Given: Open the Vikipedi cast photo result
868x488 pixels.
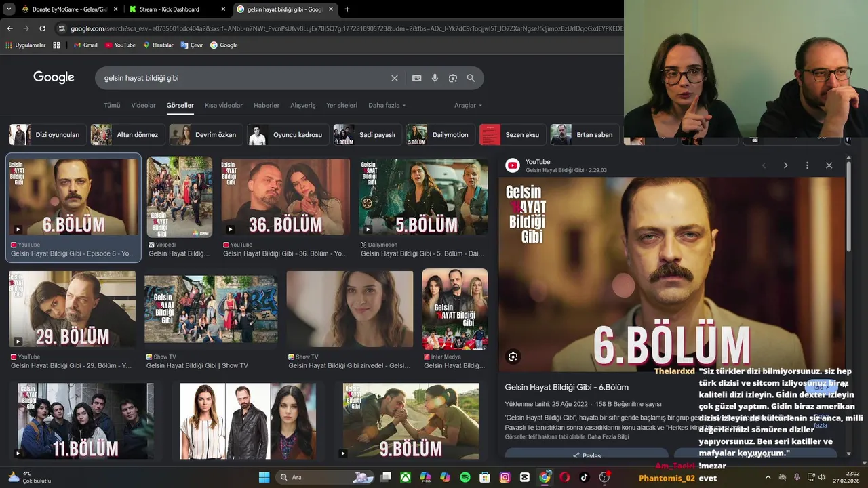Looking at the screenshot, I should 180,197.
